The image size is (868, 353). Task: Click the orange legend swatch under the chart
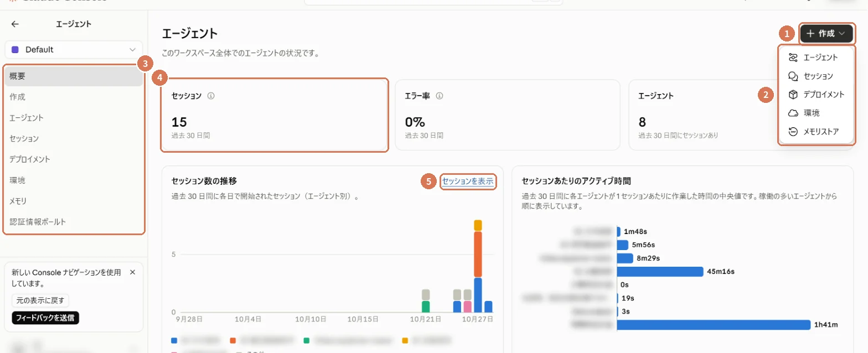click(x=233, y=340)
